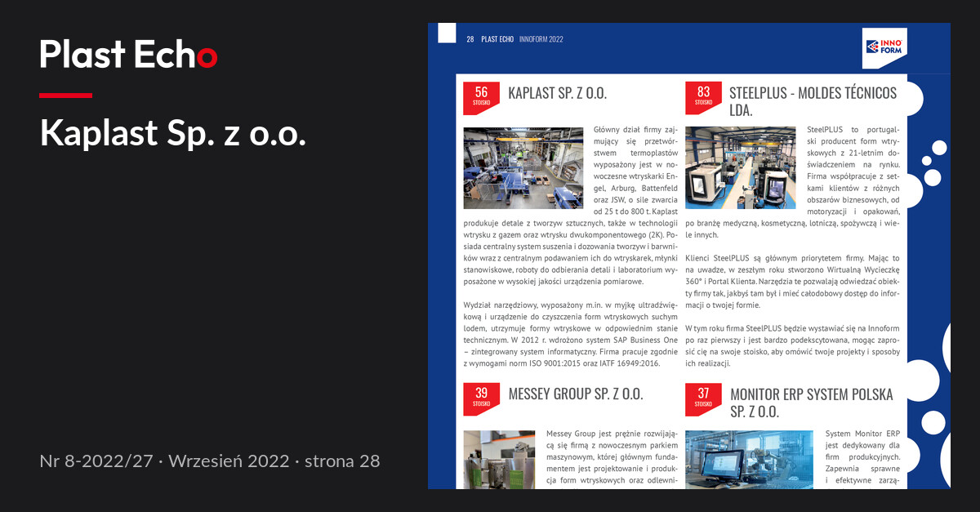980x512 pixels.
Task: Click the issue text Nr 8-2022/27 · Wrzesień 2022 · strona 28
Action: click(210, 461)
